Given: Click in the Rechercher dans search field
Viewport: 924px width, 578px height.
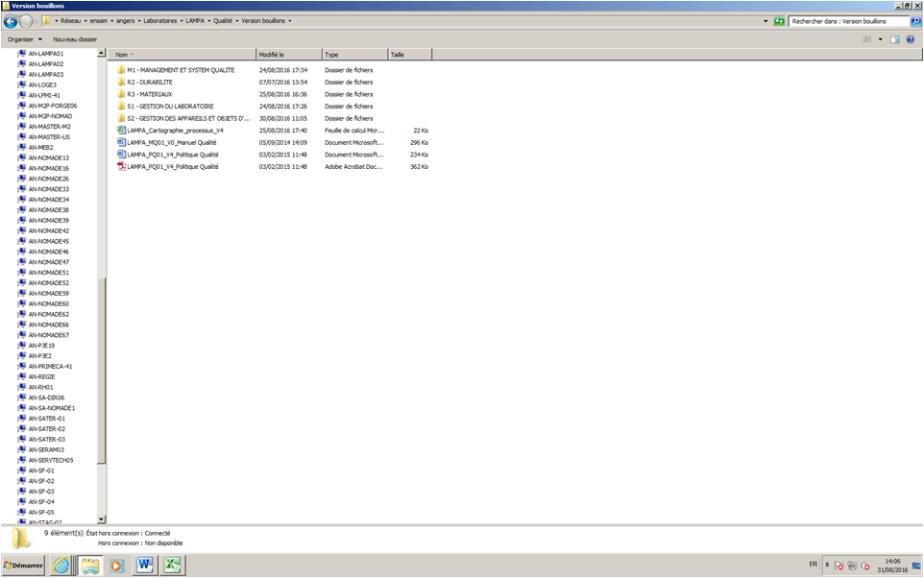Looking at the screenshot, I should click(x=847, y=21).
